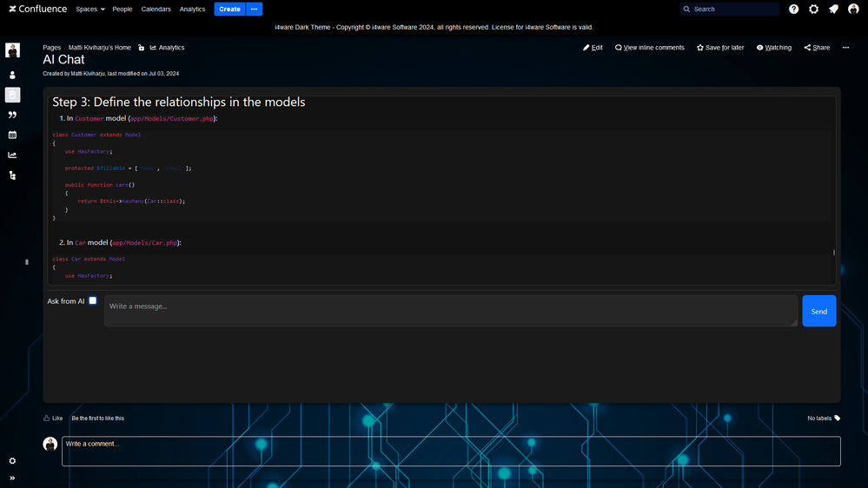Click 'Step 3: Define the relationships' heading
The image size is (868, 488).
click(x=179, y=102)
